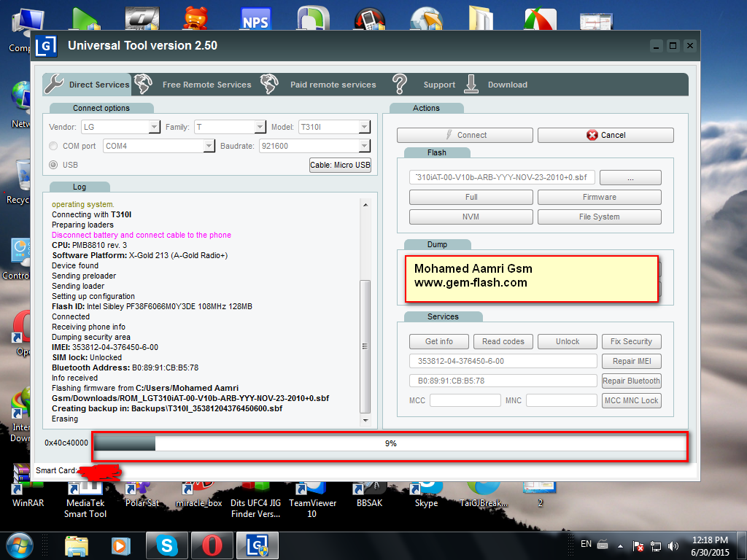This screenshot has height=560, width=747.
Task: Expand the Family dropdown
Action: tap(260, 127)
